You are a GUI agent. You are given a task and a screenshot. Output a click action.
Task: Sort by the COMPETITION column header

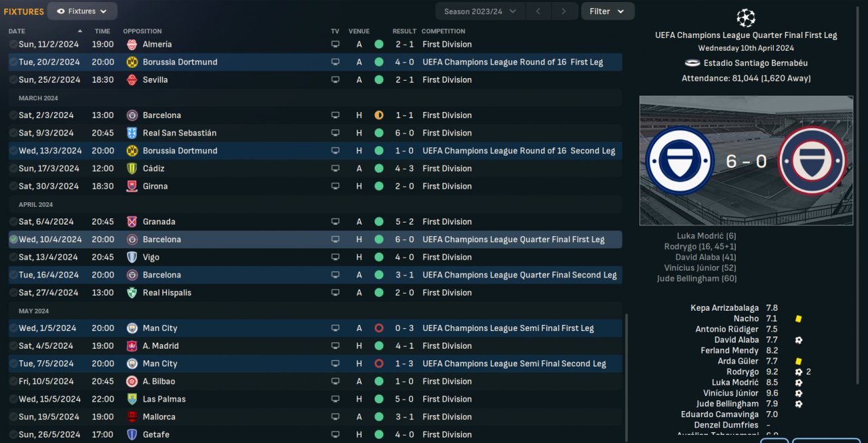[443, 31]
